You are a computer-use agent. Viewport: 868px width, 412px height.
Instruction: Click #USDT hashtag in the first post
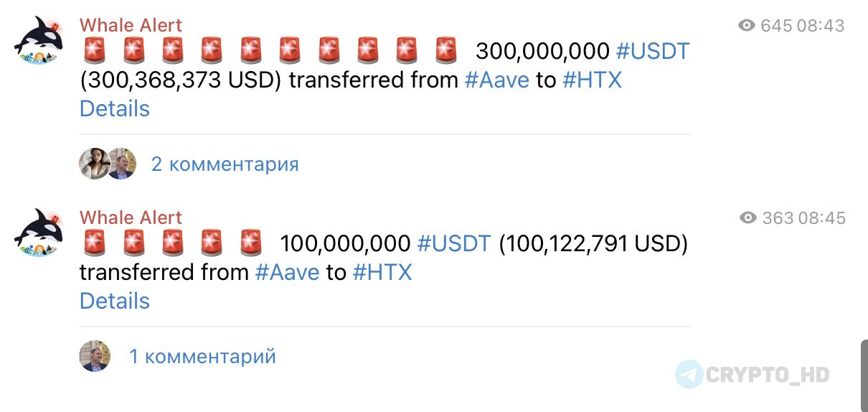653,51
